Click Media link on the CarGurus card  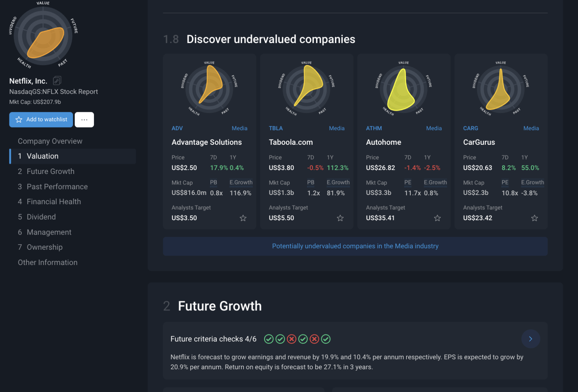click(x=531, y=128)
